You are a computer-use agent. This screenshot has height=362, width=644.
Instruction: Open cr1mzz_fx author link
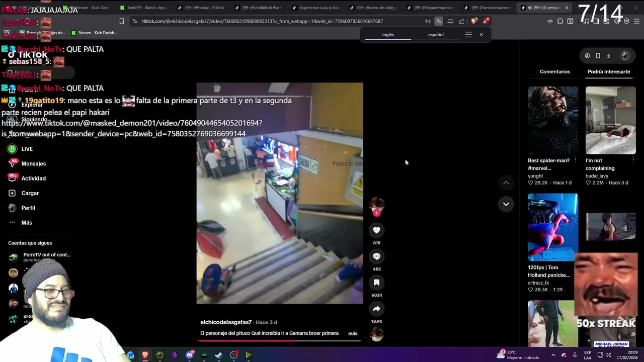tap(538, 283)
